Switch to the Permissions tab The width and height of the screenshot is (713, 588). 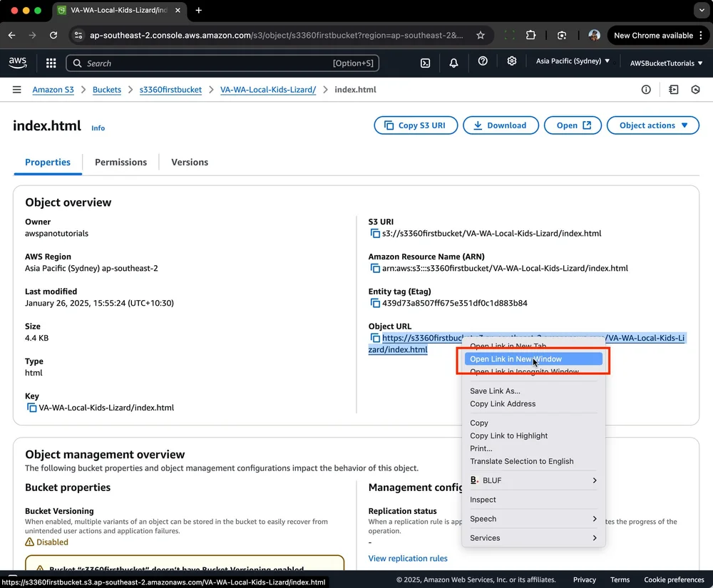click(120, 163)
